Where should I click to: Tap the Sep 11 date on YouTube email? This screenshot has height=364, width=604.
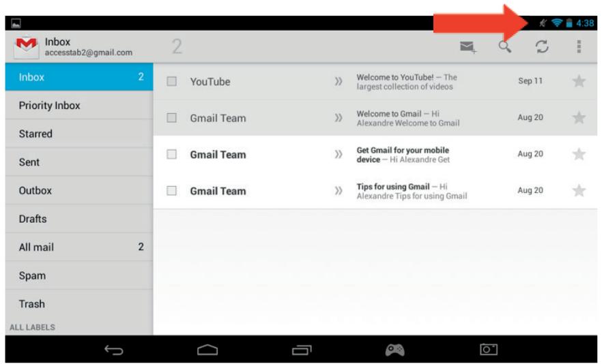[x=530, y=81]
